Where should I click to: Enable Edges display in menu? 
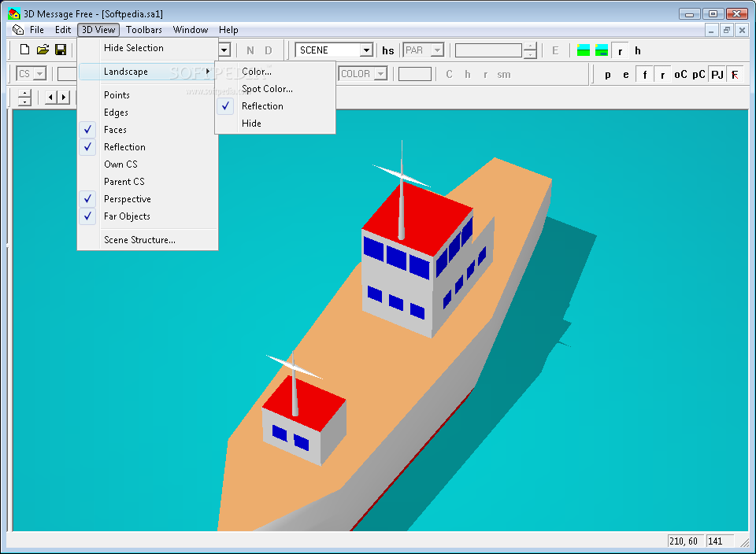(x=147, y=113)
